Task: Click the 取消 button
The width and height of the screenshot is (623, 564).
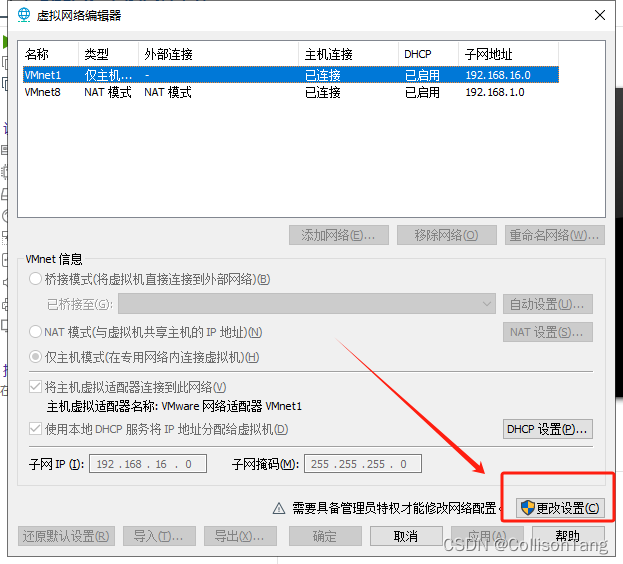Action: click(x=406, y=536)
